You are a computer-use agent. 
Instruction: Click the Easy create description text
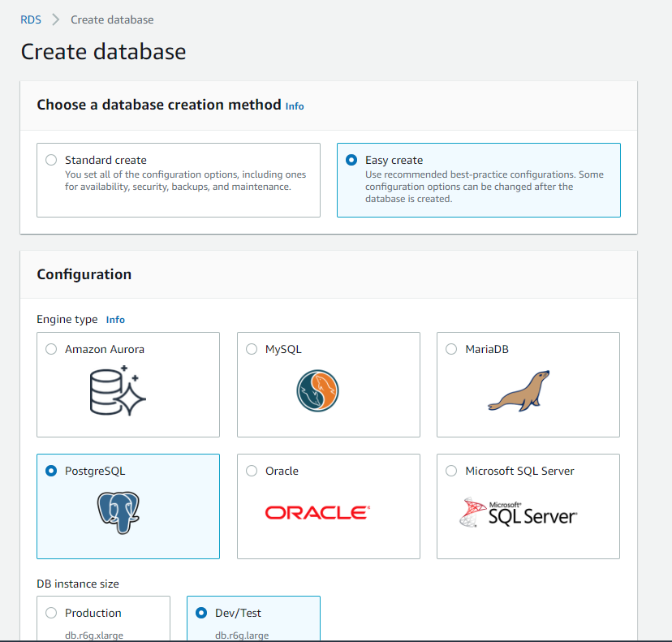tap(485, 187)
